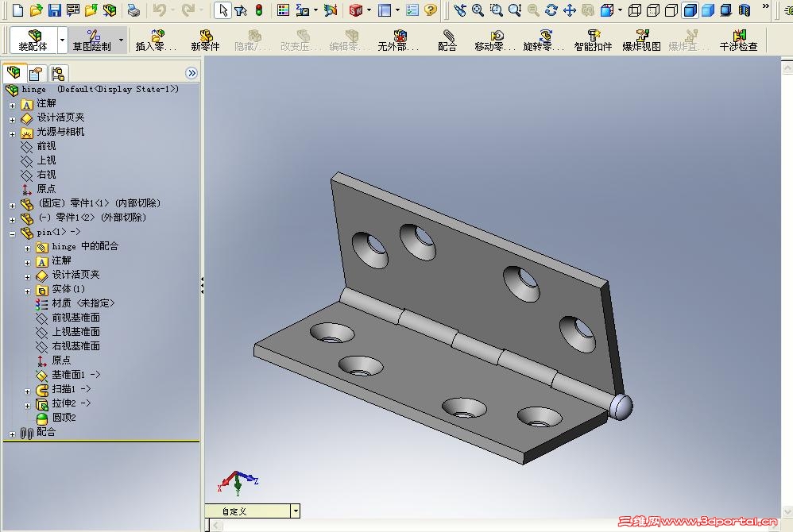Save the hinge assembly with the disk icon
This screenshot has height=532, width=793.
55,10
